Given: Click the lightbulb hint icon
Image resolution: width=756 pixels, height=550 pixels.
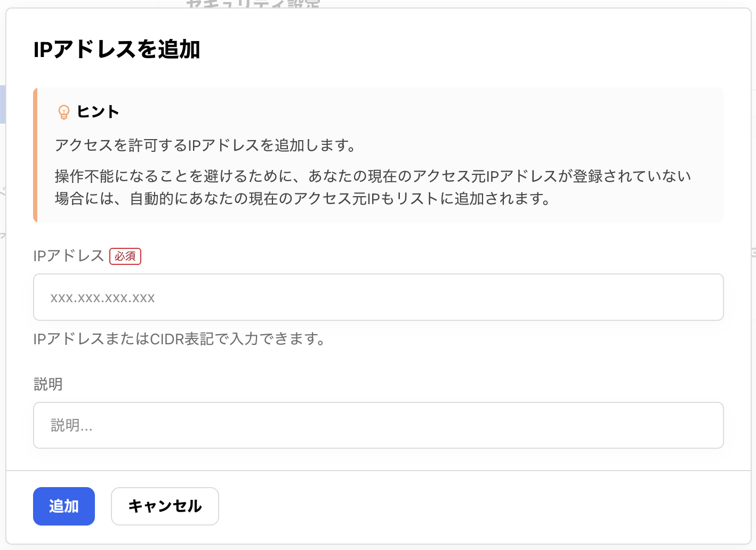Looking at the screenshot, I should [63, 112].
